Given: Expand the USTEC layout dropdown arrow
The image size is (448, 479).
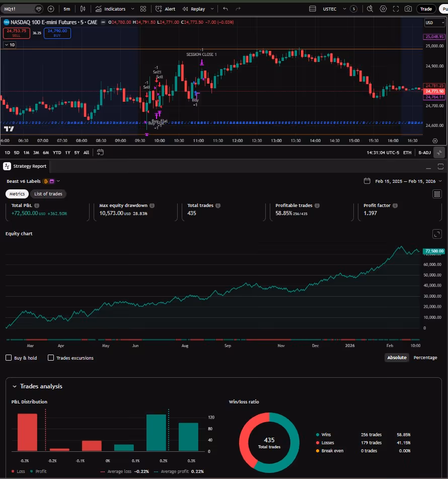Looking at the screenshot, I should (x=344, y=9).
